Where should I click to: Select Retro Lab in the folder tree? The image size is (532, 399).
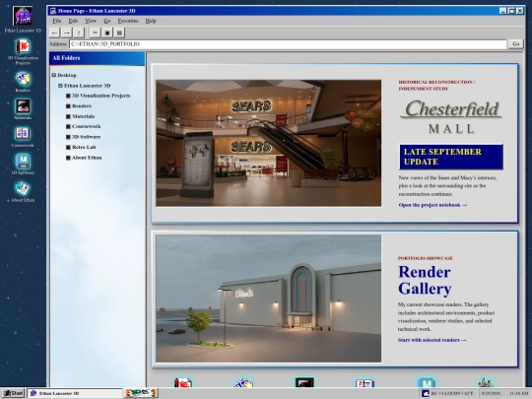pyautogui.click(x=81, y=147)
